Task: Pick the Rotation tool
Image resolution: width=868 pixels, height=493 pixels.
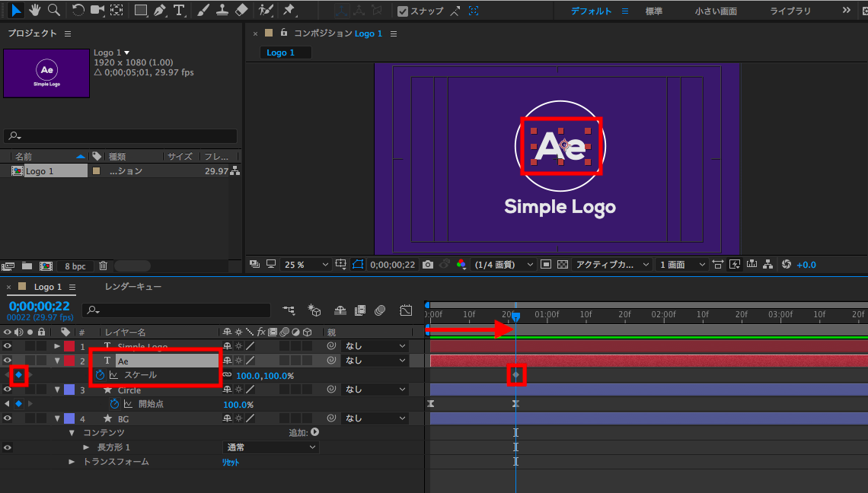Action: [x=78, y=11]
